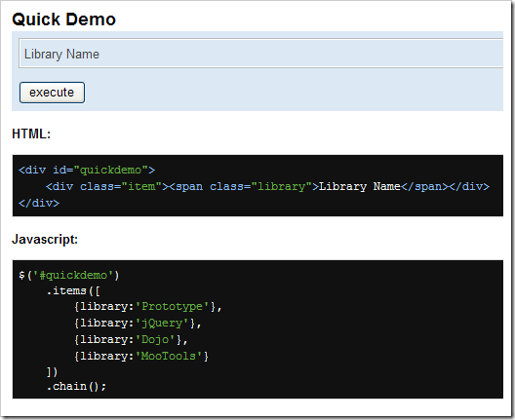Click the {library:'MooTools'} line

pyautogui.click(x=141, y=356)
